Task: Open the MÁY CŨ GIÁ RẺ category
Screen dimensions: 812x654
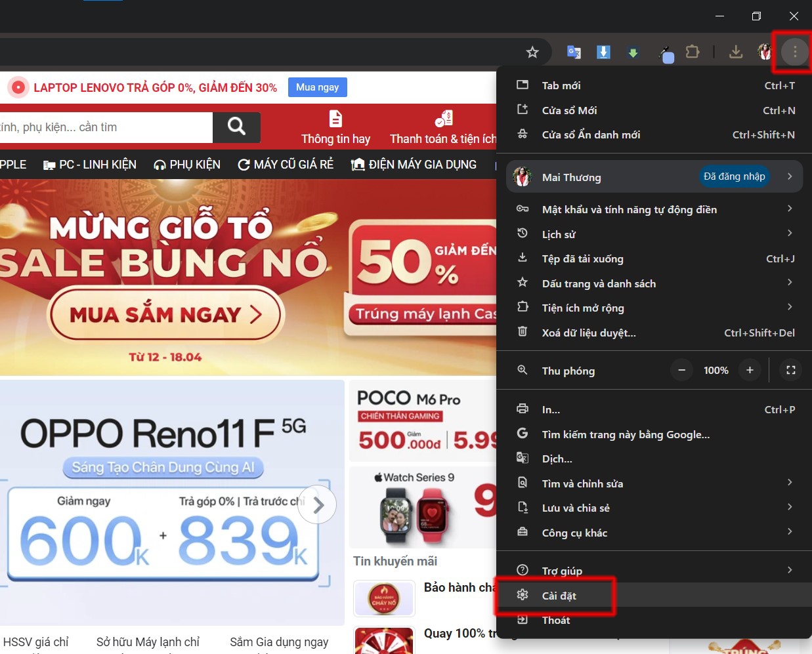Action: coord(286,165)
